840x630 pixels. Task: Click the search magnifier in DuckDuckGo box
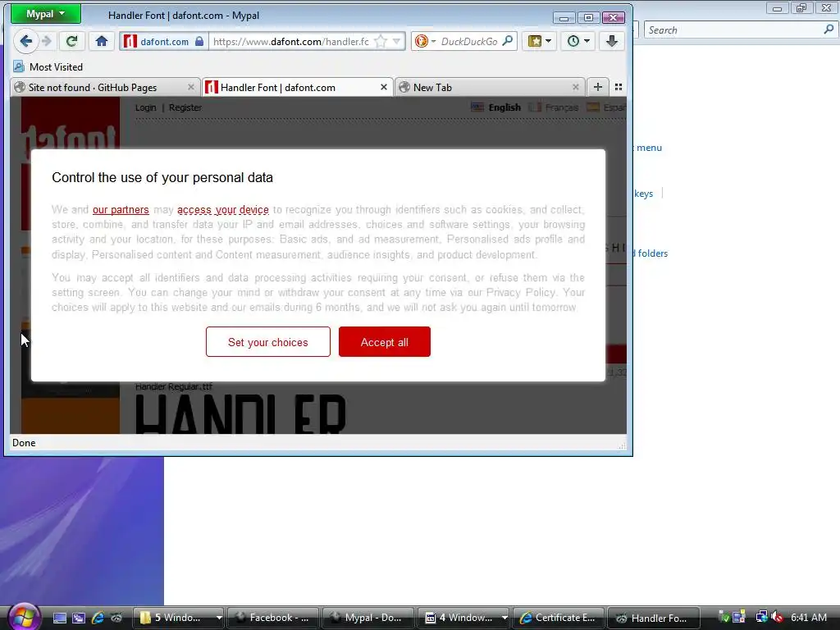[508, 41]
